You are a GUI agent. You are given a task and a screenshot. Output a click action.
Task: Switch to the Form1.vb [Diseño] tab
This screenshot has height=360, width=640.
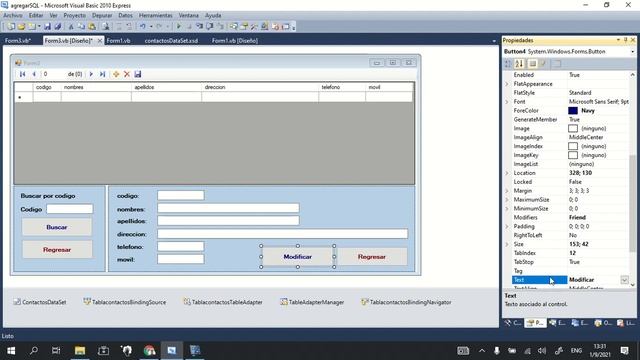[x=235, y=40]
